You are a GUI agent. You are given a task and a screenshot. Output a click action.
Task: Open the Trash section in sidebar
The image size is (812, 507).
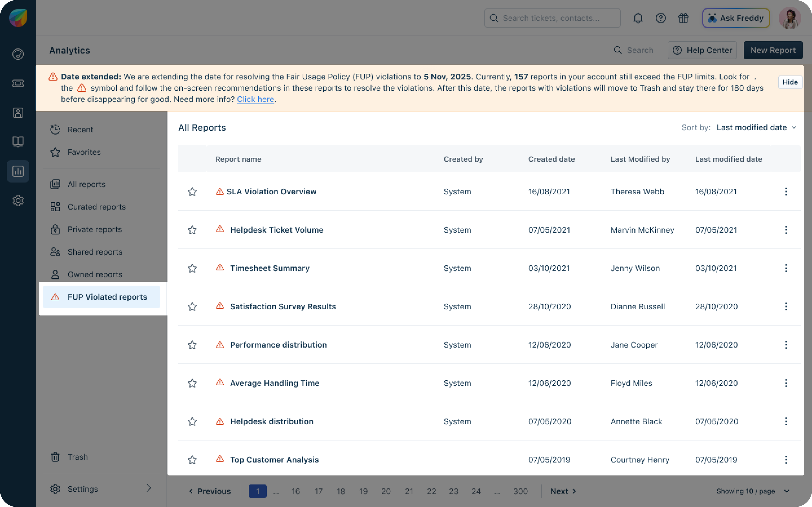pyautogui.click(x=78, y=457)
